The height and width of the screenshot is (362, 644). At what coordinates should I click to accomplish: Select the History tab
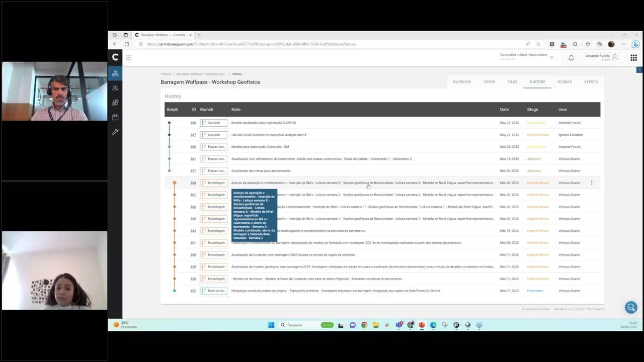(537, 82)
